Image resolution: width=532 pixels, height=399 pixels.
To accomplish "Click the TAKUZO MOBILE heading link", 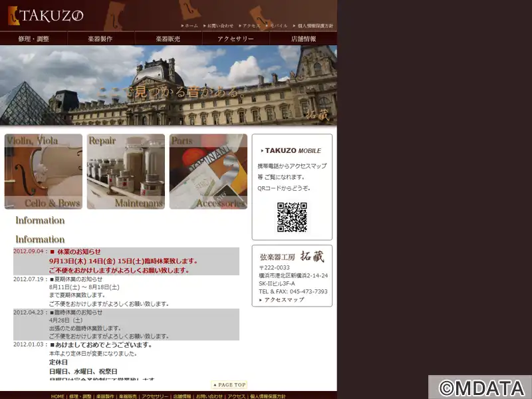I will click(291, 151).
